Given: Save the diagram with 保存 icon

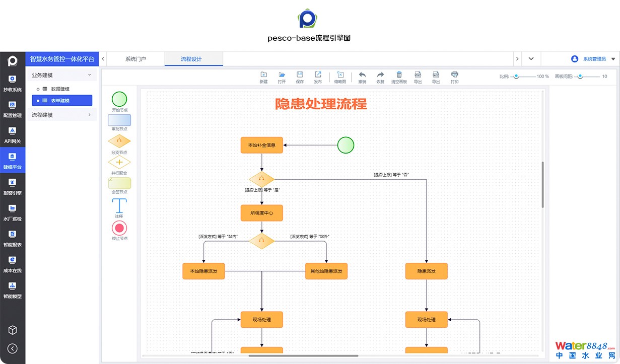Looking at the screenshot, I should tap(300, 77).
